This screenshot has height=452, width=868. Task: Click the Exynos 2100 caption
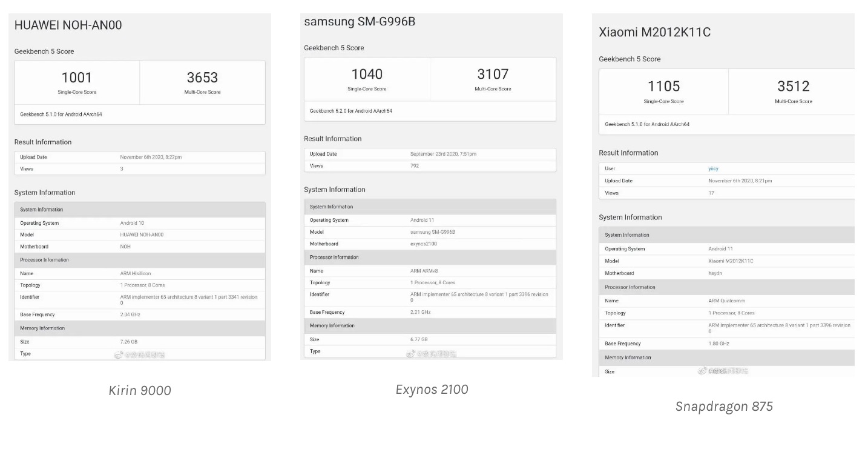(x=432, y=390)
